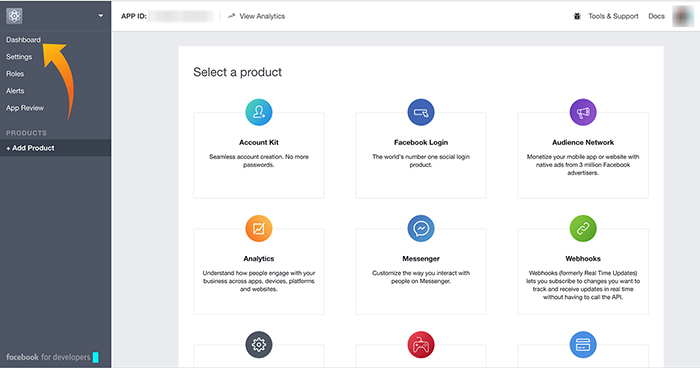Click the 'formerly Real Time Updates' description
The image size is (700, 368).
pos(583,285)
